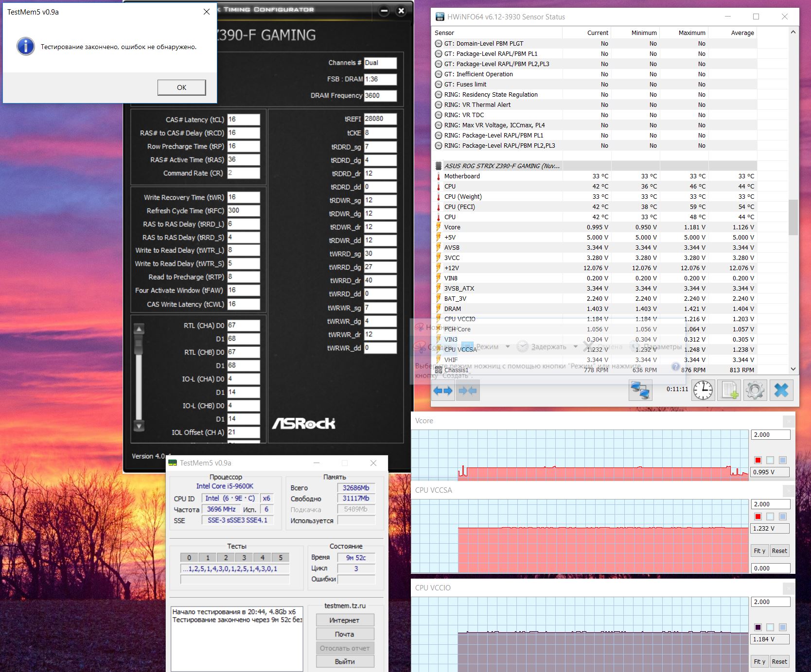Click test number 3 box in TestMem5

coord(244,557)
